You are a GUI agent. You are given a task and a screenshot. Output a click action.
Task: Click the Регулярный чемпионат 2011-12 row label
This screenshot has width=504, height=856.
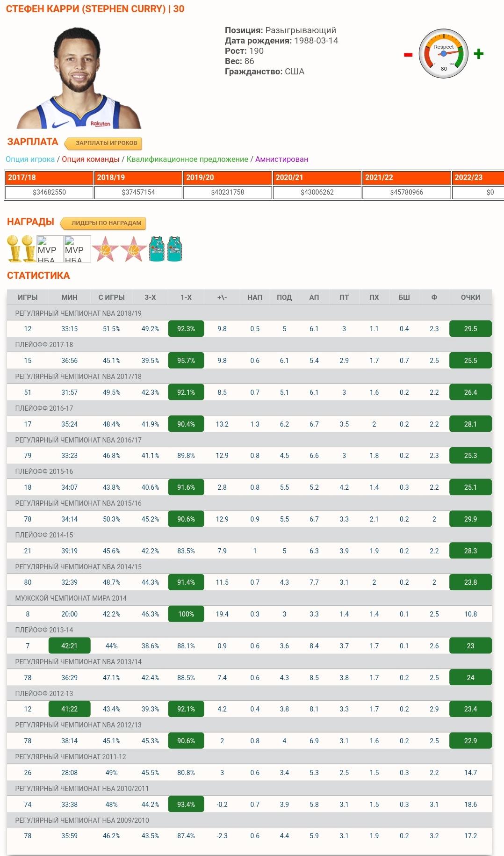[70, 757]
